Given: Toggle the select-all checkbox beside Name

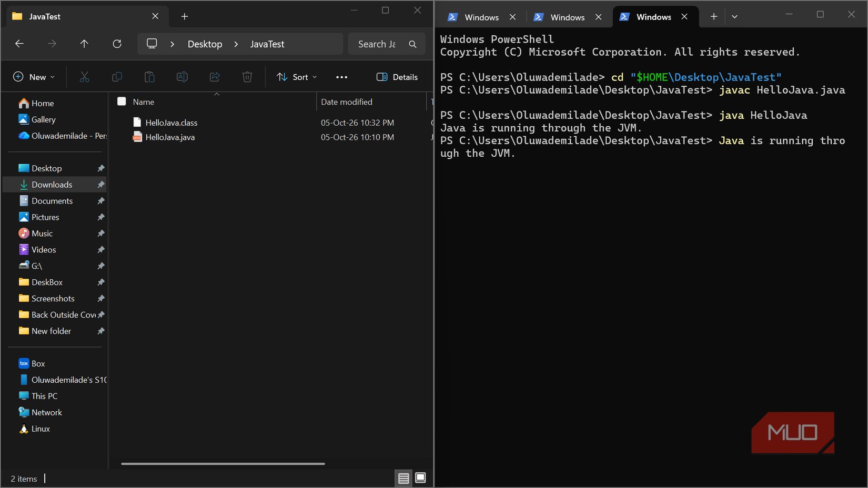Looking at the screenshot, I should pyautogui.click(x=122, y=101).
